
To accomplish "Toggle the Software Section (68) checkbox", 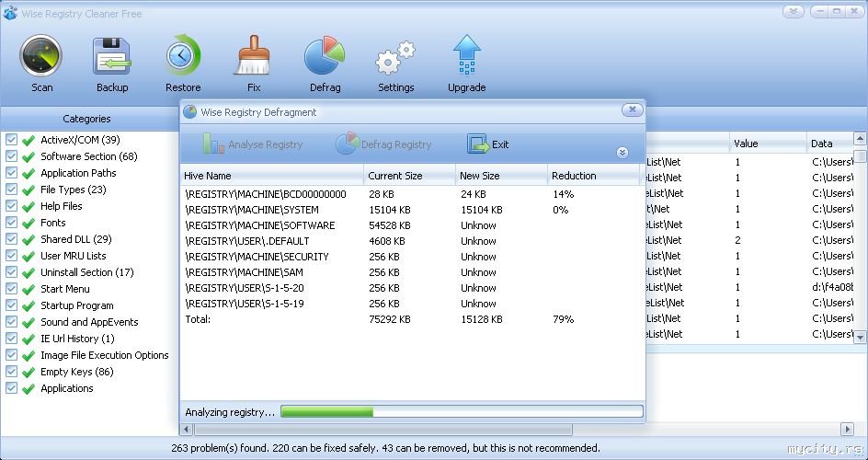I will coord(11,156).
